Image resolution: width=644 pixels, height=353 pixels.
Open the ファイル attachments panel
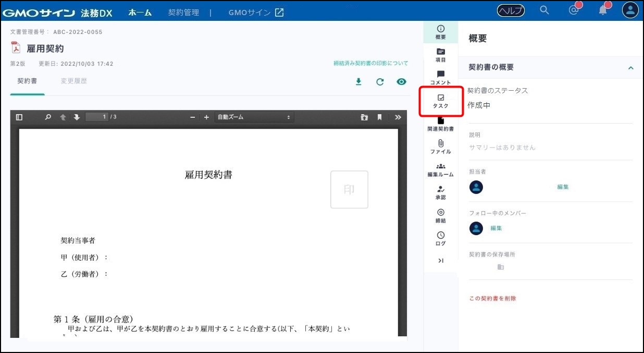click(x=440, y=147)
